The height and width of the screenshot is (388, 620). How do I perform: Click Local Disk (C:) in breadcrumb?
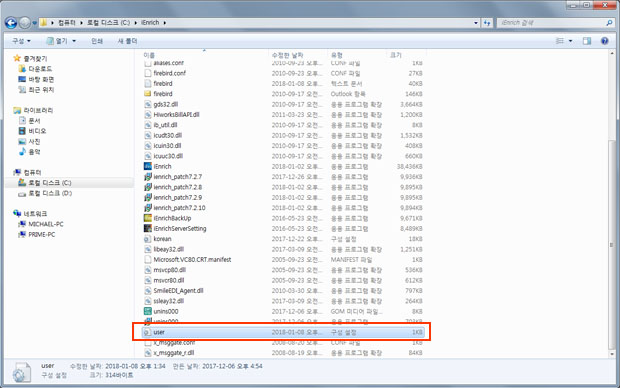coord(108,23)
